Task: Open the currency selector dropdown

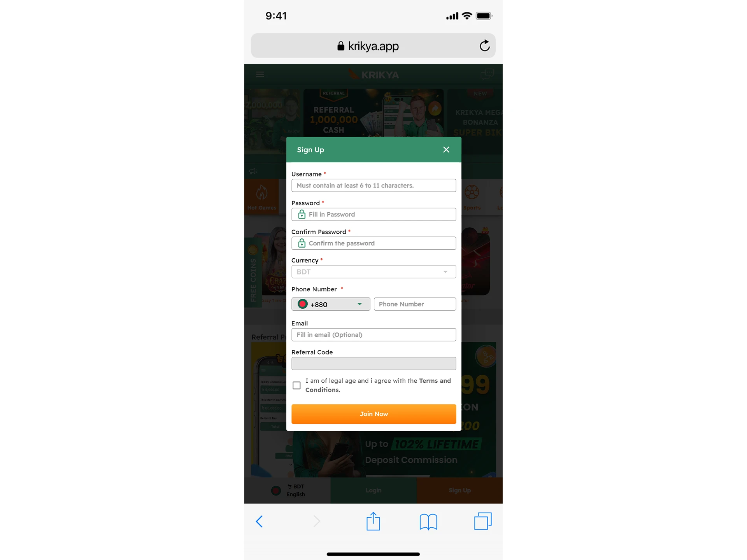Action: [x=373, y=271]
